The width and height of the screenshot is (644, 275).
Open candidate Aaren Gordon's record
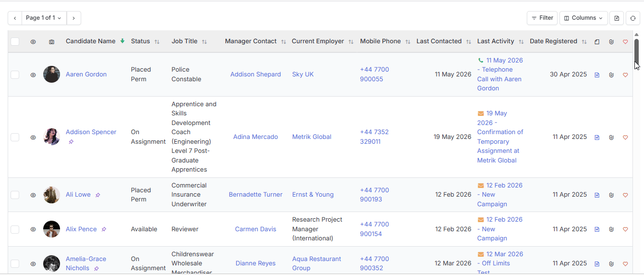[86, 75]
